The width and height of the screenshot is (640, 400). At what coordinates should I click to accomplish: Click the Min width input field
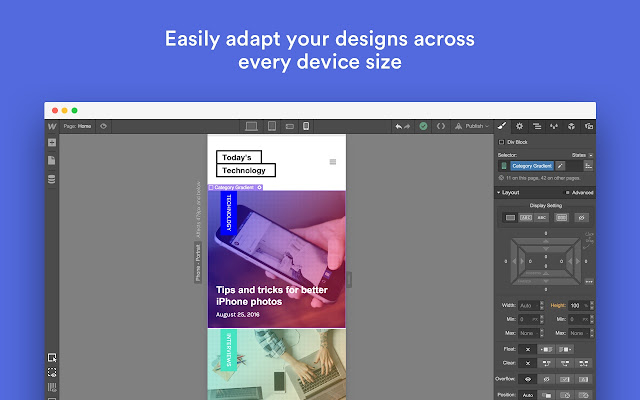click(x=528, y=319)
